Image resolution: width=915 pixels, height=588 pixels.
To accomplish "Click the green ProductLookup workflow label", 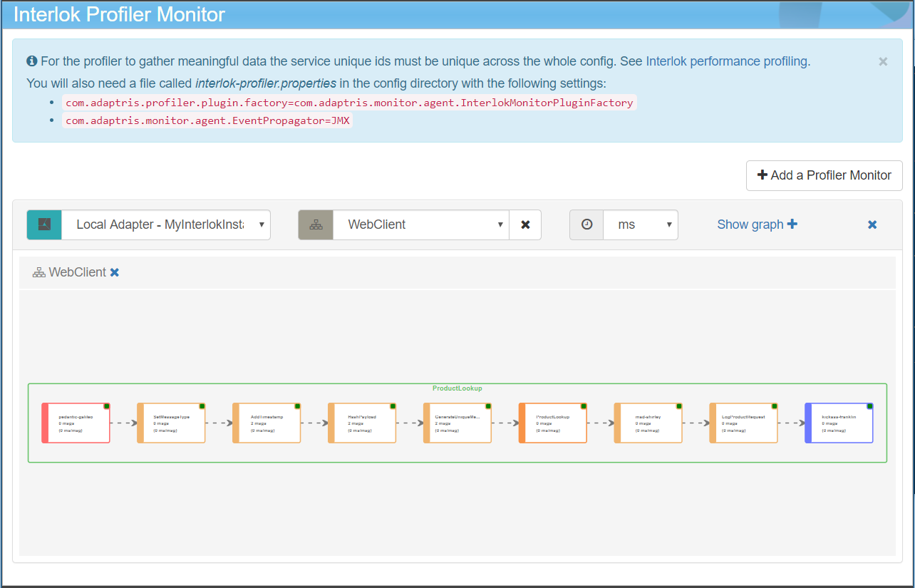I will 457,388.
